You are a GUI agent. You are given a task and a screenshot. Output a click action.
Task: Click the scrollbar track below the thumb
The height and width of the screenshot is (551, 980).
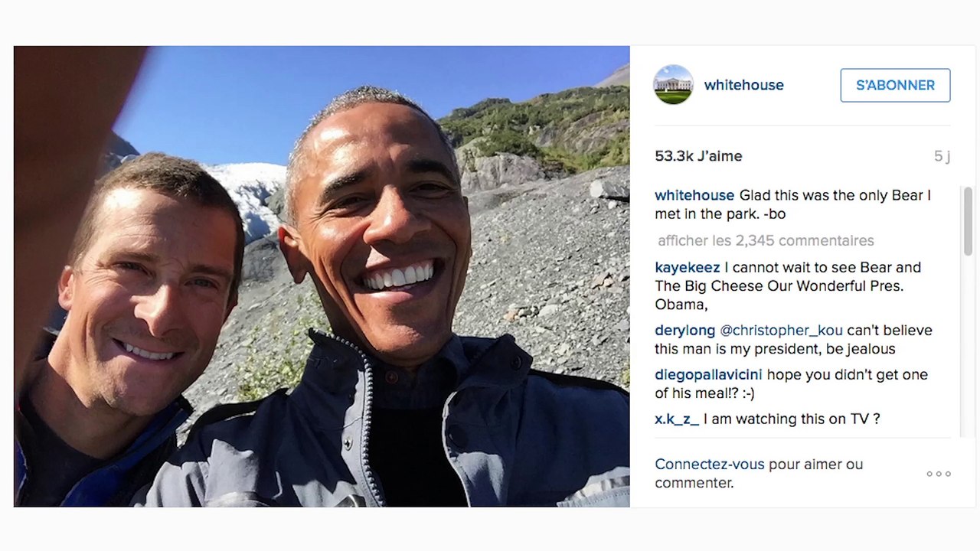[x=968, y=344]
